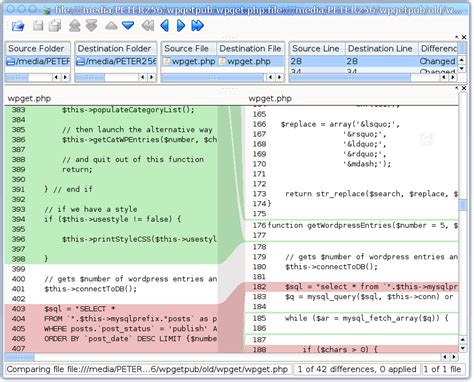
Task: Select source file wpget.php entry
Action: [x=189, y=61]
